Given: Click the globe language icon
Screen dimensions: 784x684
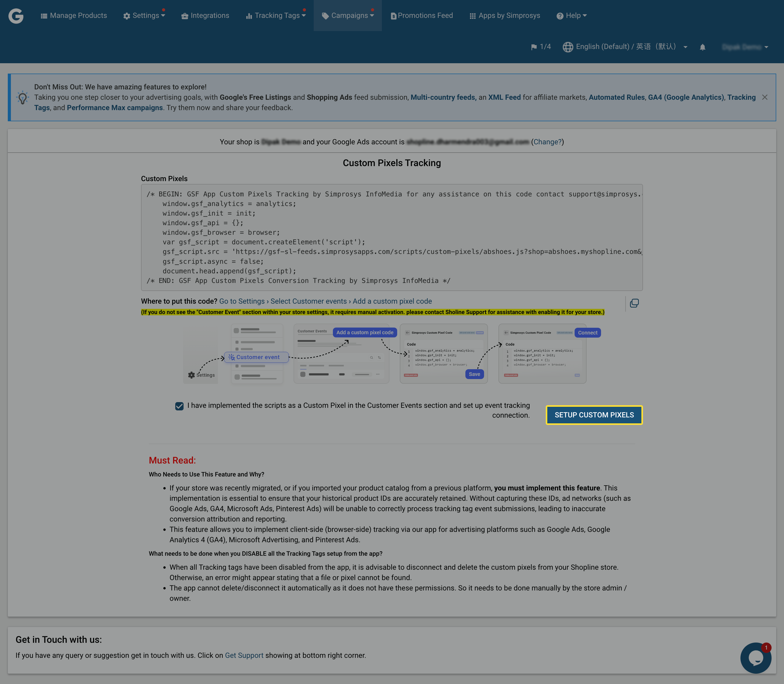Looking at the screenshot, I should tap(568, 47).
